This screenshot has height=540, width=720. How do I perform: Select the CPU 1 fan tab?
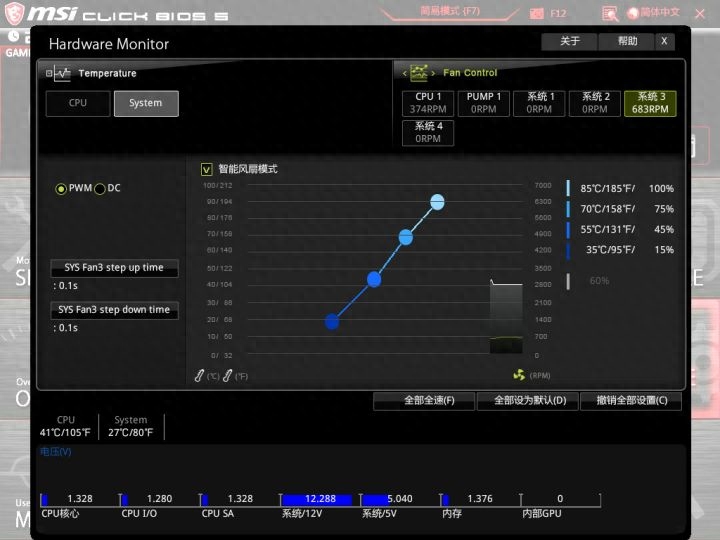click(x=427, y=103)
